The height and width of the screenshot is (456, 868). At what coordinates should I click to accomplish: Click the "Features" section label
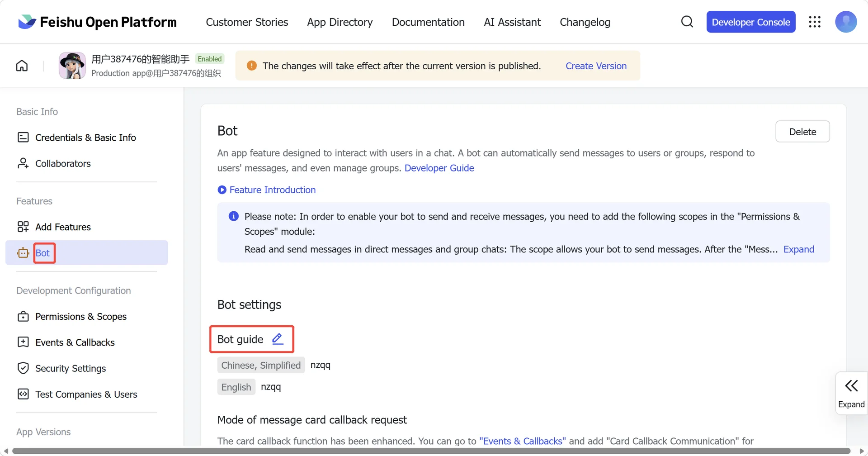tap(34, 201)
